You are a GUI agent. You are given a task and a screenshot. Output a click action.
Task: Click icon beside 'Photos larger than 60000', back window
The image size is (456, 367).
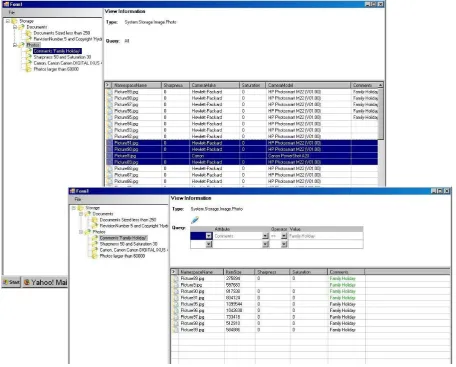[x=29, y=69]
